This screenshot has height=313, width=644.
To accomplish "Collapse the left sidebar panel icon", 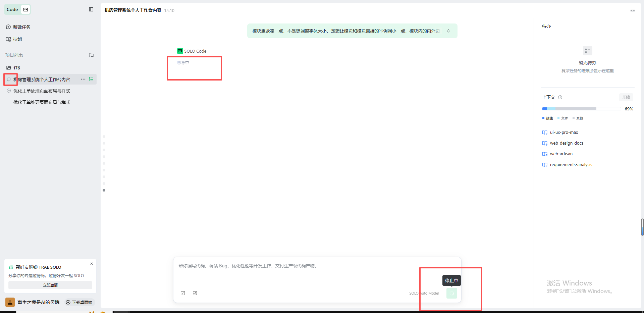I will [x=91, y=9].
